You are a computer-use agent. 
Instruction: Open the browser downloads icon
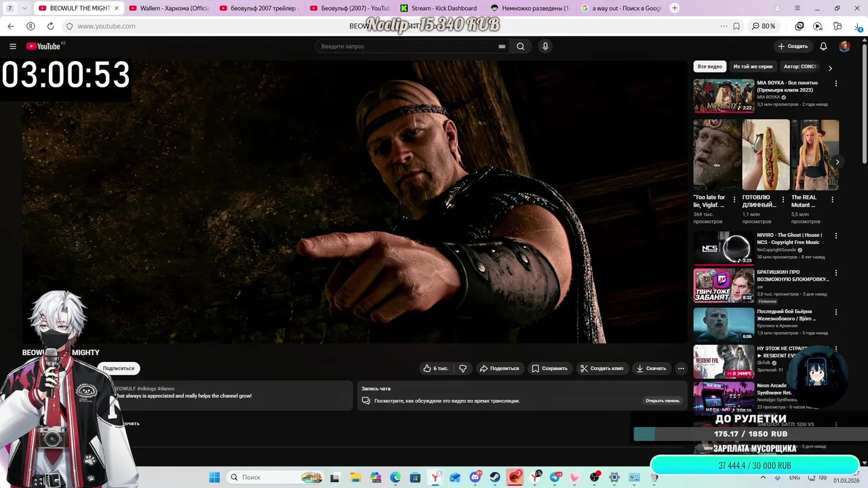[x=858, y=26]
